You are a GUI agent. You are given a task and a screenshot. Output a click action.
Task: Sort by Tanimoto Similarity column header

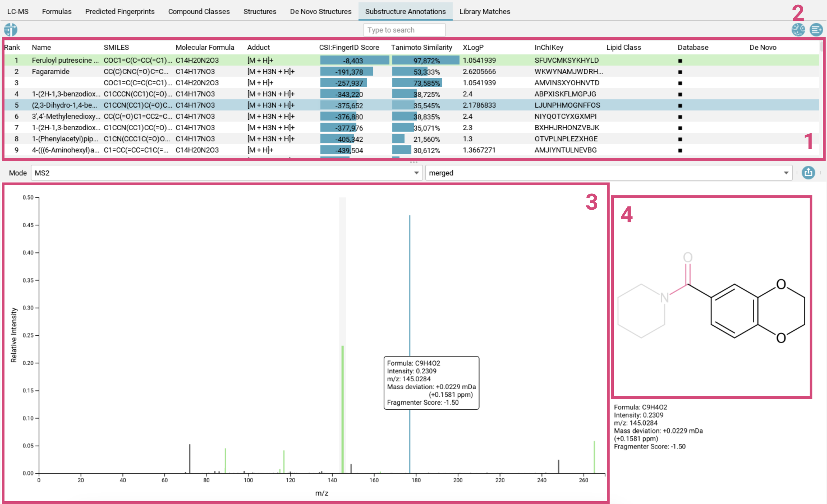tap(421, 47)
